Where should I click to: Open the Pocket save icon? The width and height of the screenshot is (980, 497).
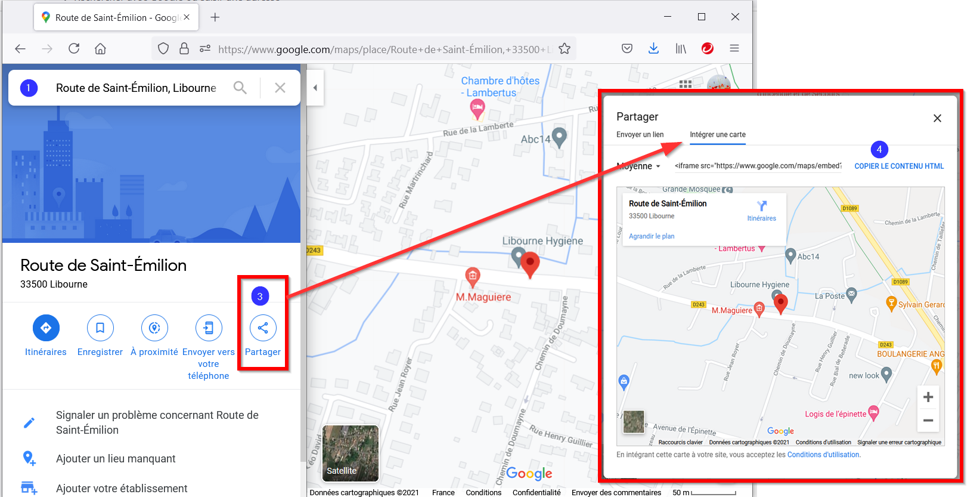click(627, 49)
